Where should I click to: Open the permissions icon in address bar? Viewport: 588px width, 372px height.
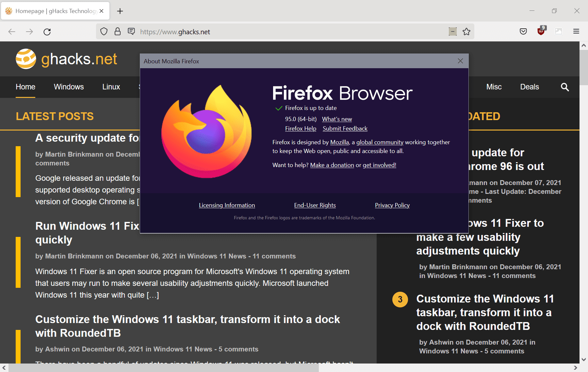click(131, 31)
